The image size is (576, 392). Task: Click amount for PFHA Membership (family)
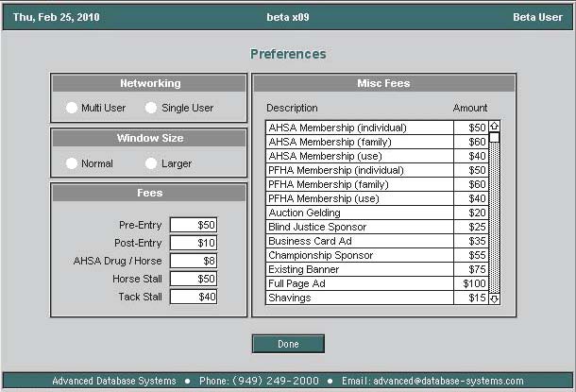pyautogui.click(x=471, y=184)
